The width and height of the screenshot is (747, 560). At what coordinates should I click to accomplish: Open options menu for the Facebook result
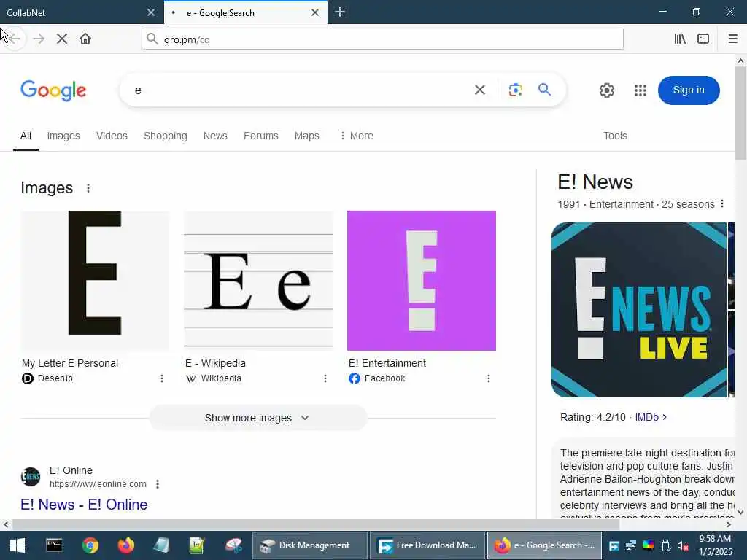click(x=488, y=378)
